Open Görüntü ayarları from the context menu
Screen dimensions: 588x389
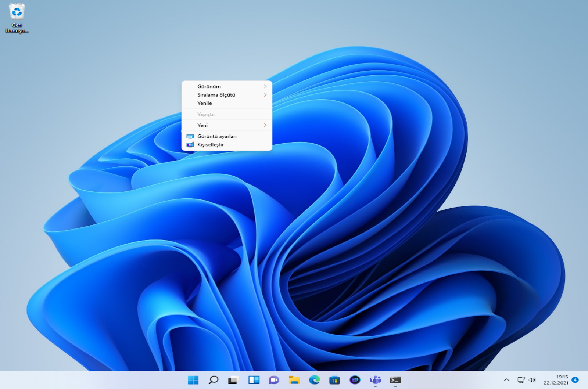click(x=227, y=136)
